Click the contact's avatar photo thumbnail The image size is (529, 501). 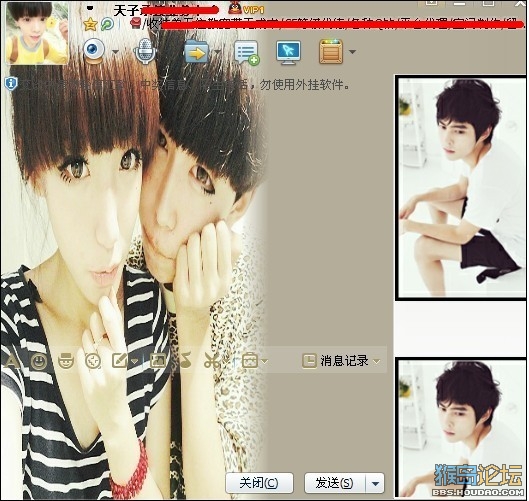[x=37, y=32]
